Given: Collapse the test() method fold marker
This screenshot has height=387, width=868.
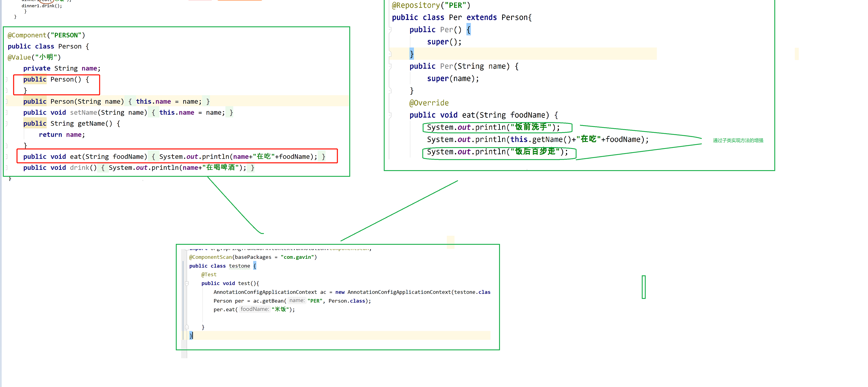Looking at the screenshot, I should pos(187,283).
